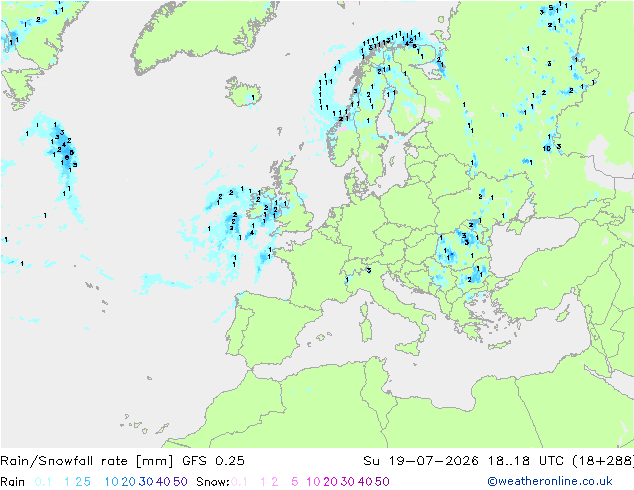
Task: Pick the snow legend value 10
Action: pos(313,482)
